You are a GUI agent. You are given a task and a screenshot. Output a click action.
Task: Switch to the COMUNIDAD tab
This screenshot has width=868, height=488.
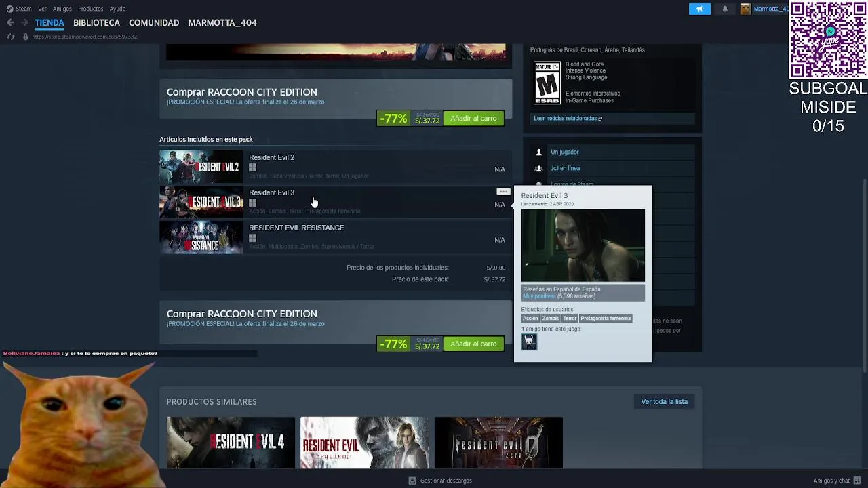pyautogui.click(x=154, y=22)
